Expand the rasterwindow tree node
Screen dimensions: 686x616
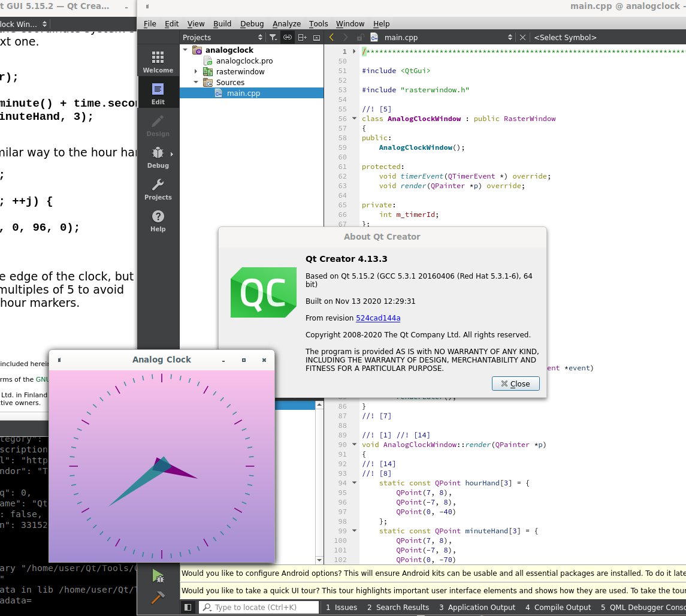pos(196,71)
